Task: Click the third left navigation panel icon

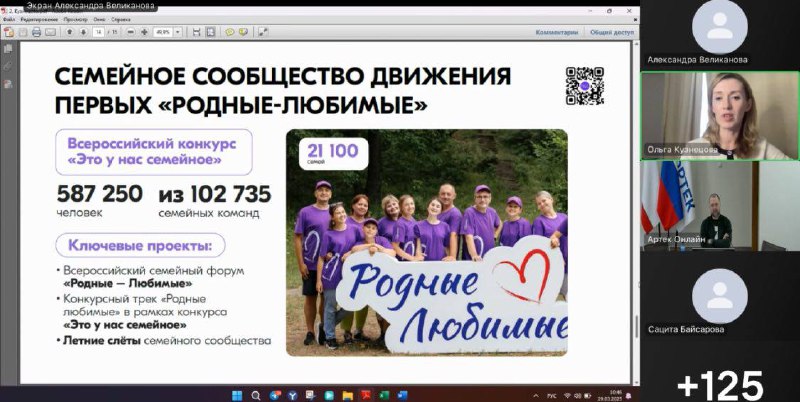Action: pyautogui.click(x=8, y=84)
